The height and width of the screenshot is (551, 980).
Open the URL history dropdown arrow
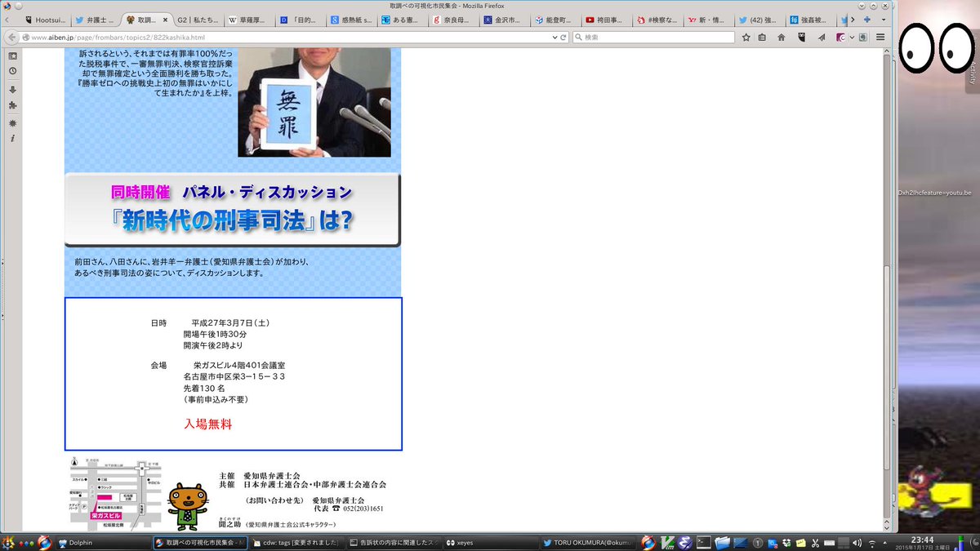(x=554, y=37)
